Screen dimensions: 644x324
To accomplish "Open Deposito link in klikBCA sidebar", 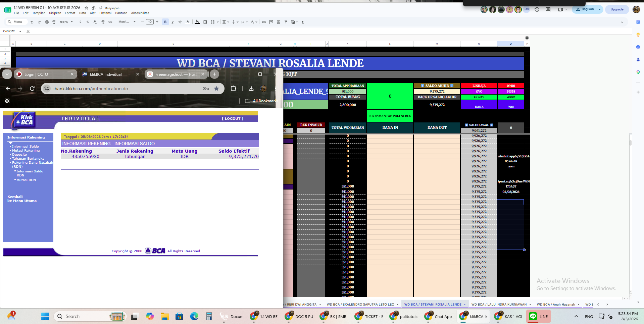I will [x=19, y=155].
